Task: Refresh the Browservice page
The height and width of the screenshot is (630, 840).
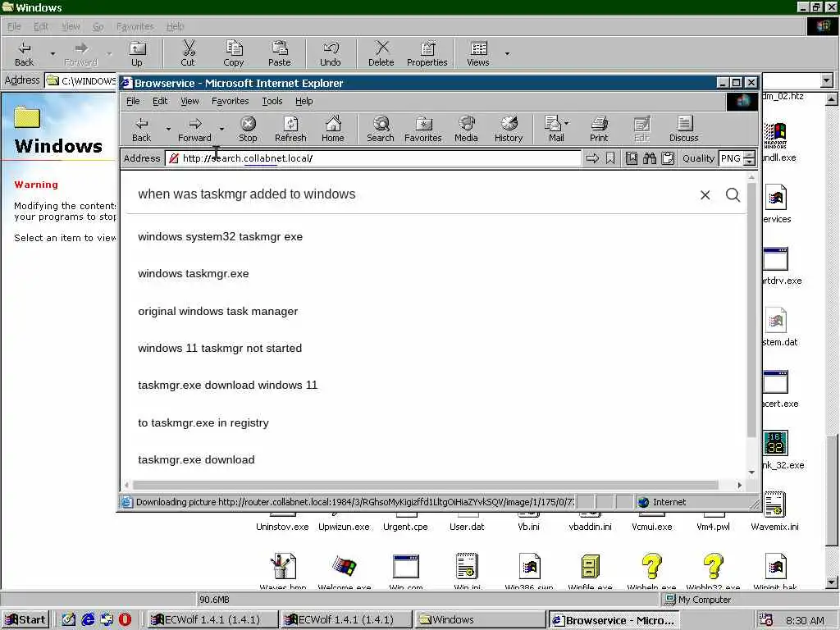Action: click(x=290, y=129)
